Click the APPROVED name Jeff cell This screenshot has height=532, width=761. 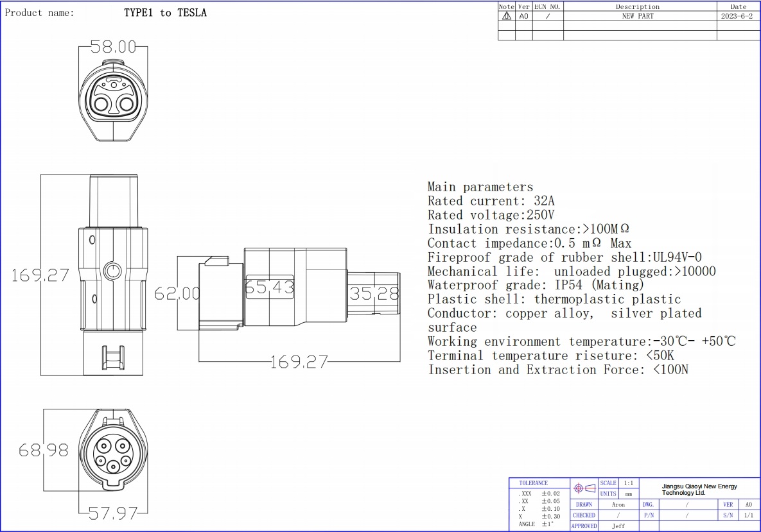coord(618,526)
